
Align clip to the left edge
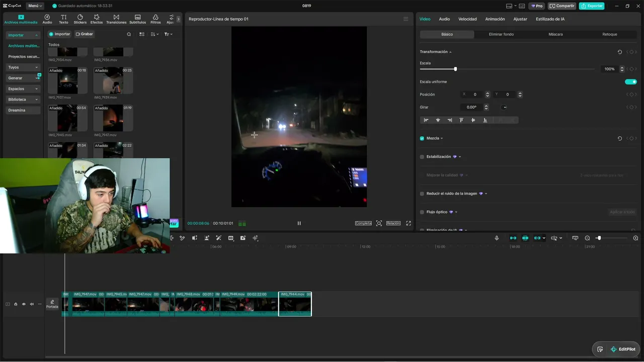(426, 120)
